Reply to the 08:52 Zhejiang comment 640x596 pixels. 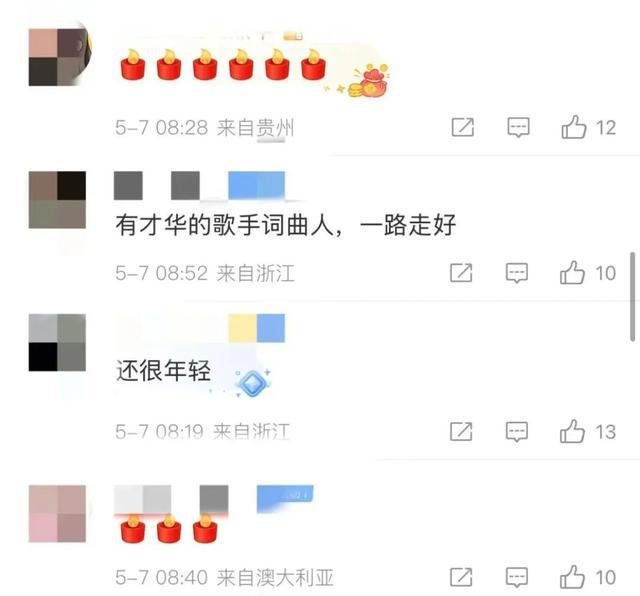(x=517, y=273)
